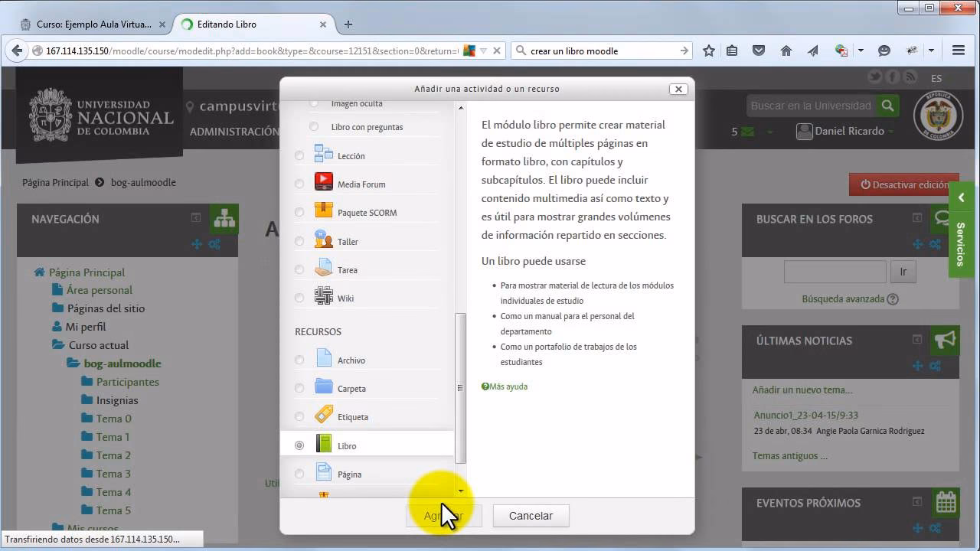Click the Buscar en la Universidad search field
This screenshot has height=551, width=980.
[x=812, y=106]
